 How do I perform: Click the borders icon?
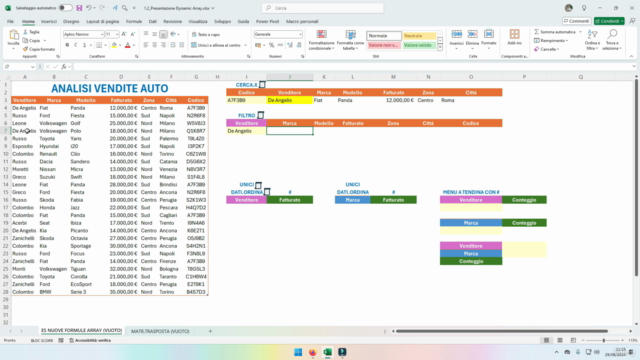99,45
